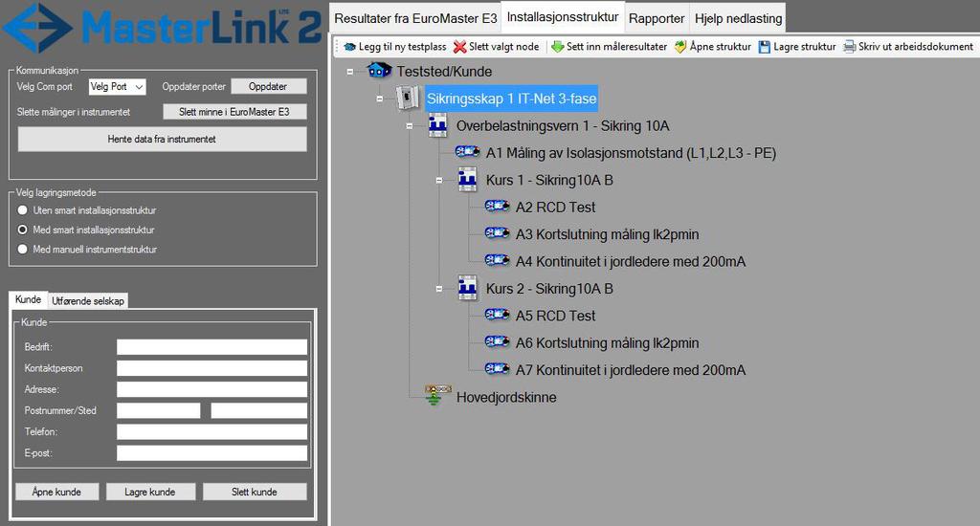Click the Oppdater button
The height and width of the screenshot is (526, 980).
(x=268, y=86)
